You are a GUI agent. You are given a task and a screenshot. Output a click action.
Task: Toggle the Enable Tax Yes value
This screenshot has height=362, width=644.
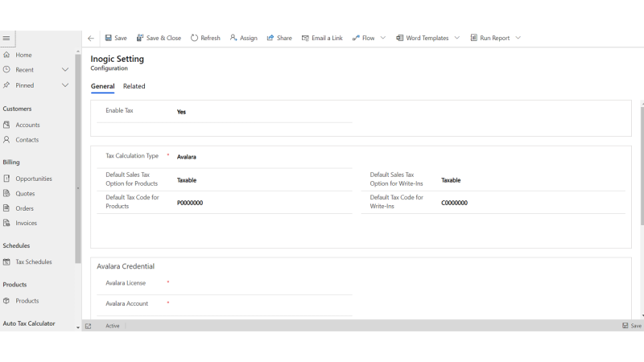(x=181, y=112)
